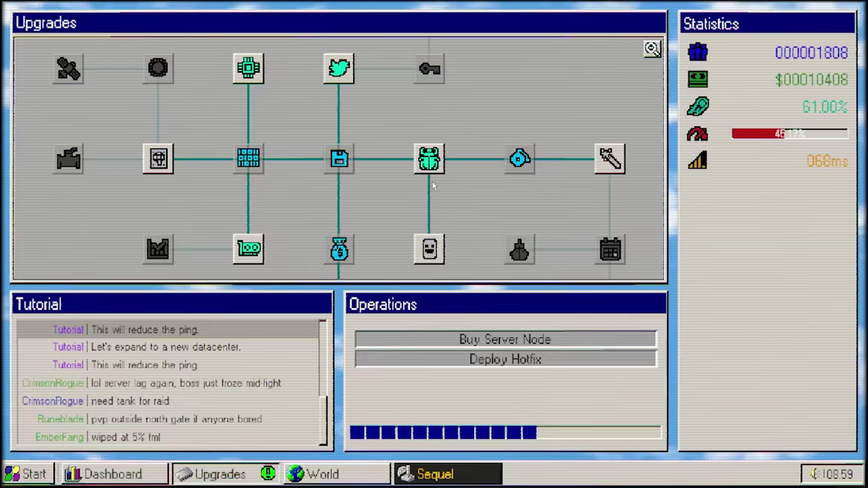
Task: Select the firewall brick grid upgrade
Action: [248, 159]
